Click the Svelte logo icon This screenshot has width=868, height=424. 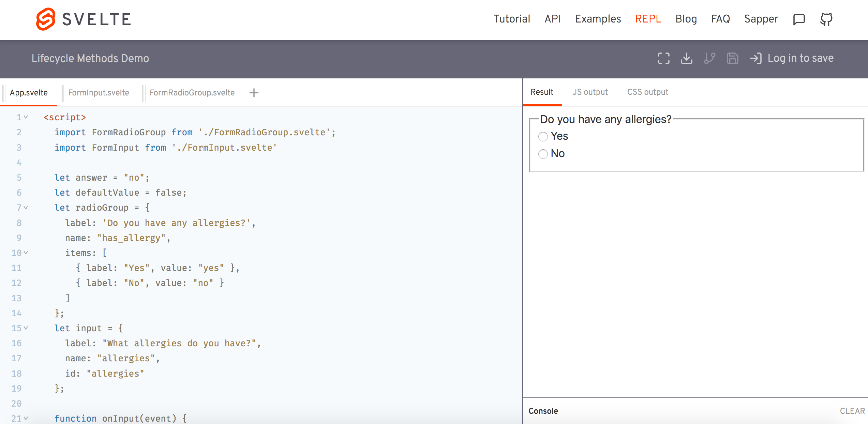45,19
